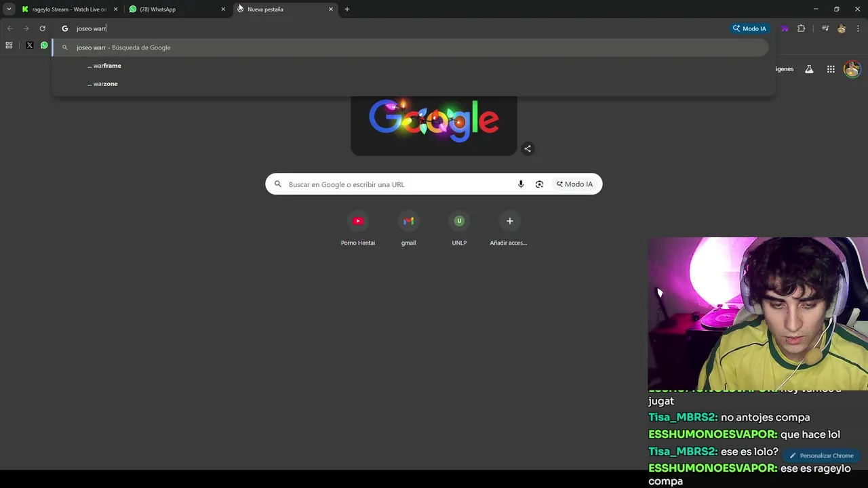Open a new tab with plus button

pos(347,9)
